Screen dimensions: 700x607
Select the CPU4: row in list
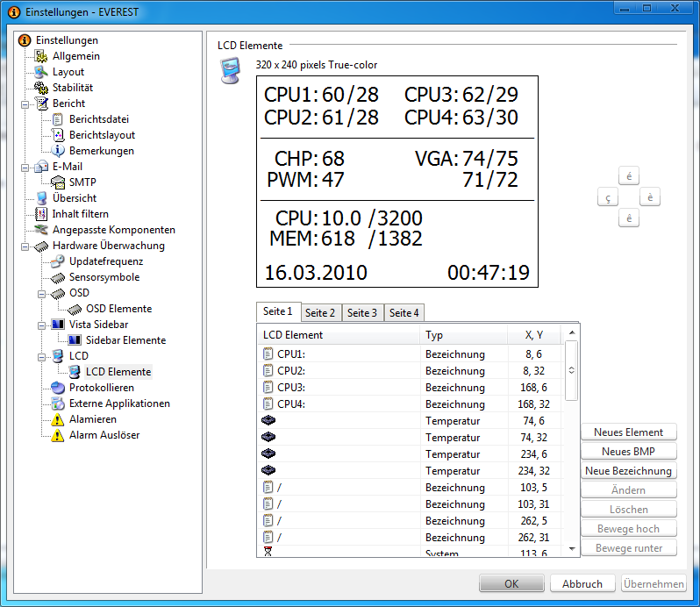411,403
